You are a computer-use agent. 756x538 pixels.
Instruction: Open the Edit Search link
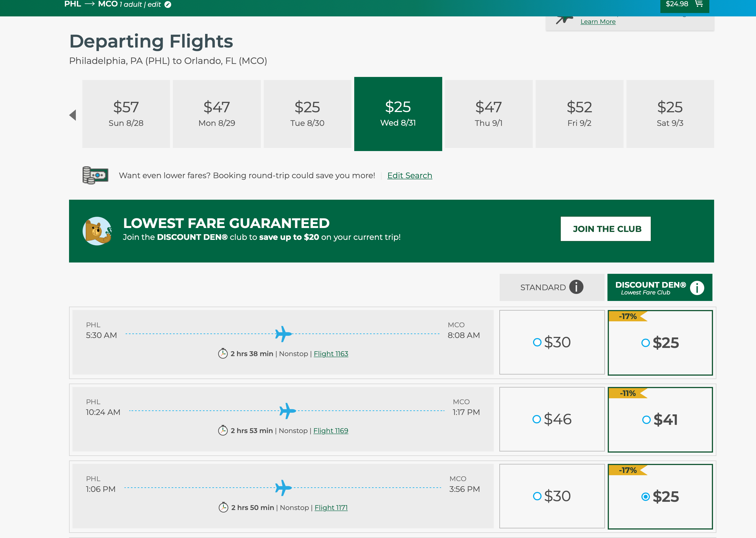click(x=409, y=176)
